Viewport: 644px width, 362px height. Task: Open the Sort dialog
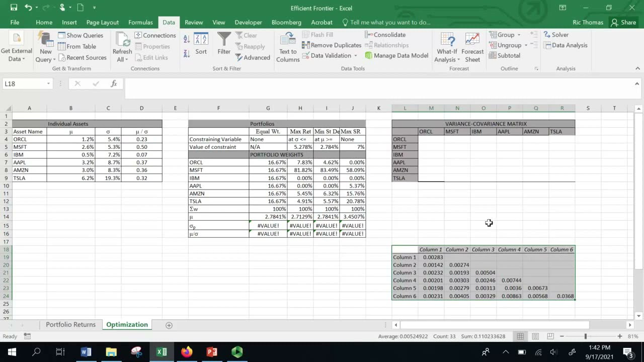tap(201, 44)
